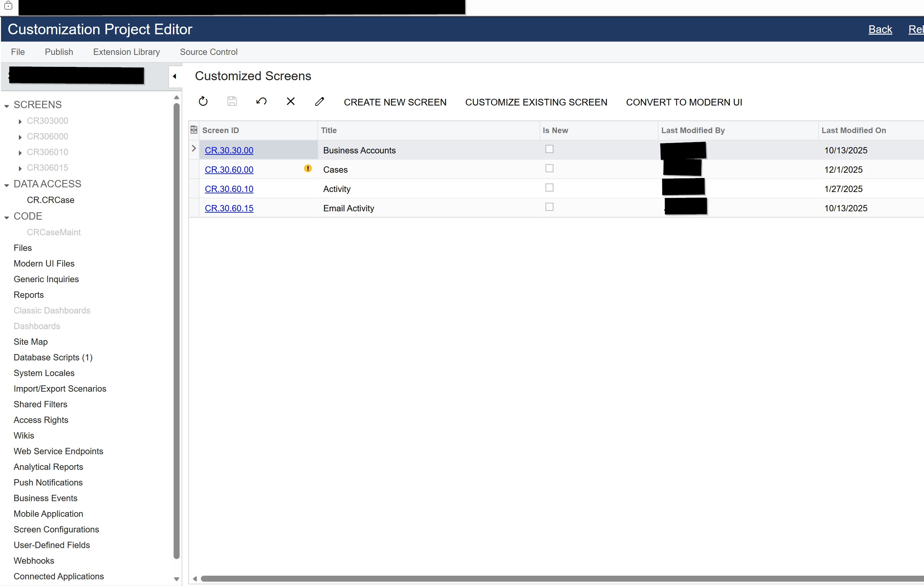Expand the CR303000 tree node

pyautogui.click(x=20, y=121)
